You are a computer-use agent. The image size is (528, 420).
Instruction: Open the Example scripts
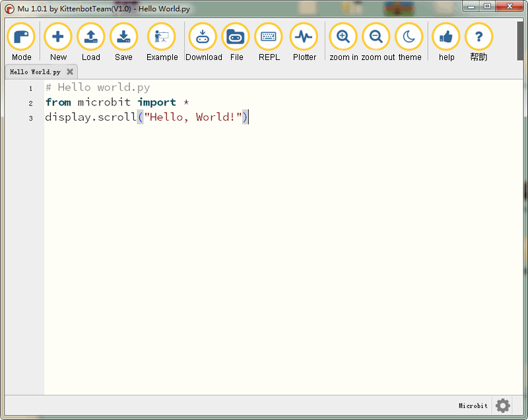tap(162, 38)
